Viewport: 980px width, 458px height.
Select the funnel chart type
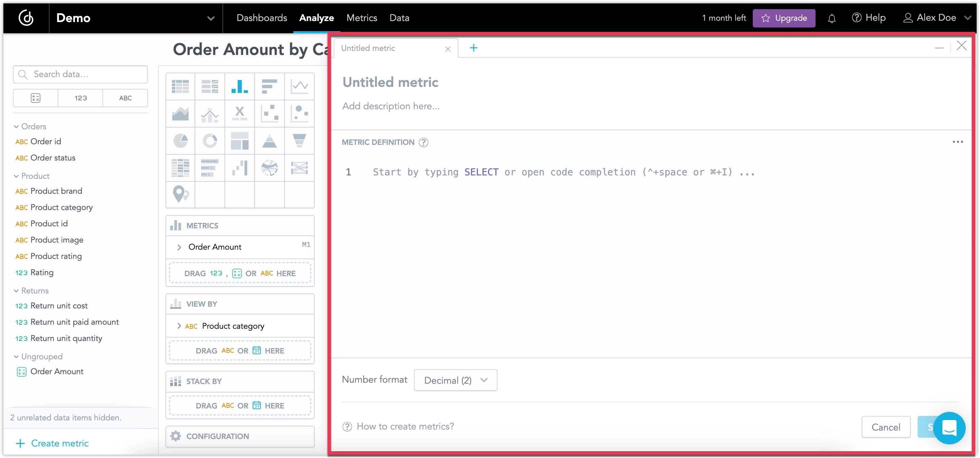[299, 140]
